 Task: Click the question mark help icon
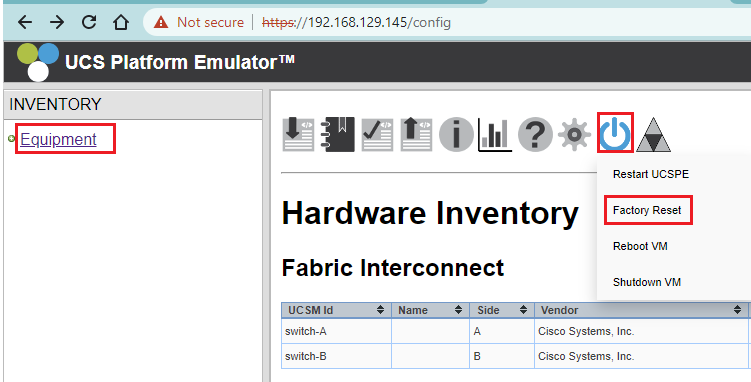[x=535, y=135]
